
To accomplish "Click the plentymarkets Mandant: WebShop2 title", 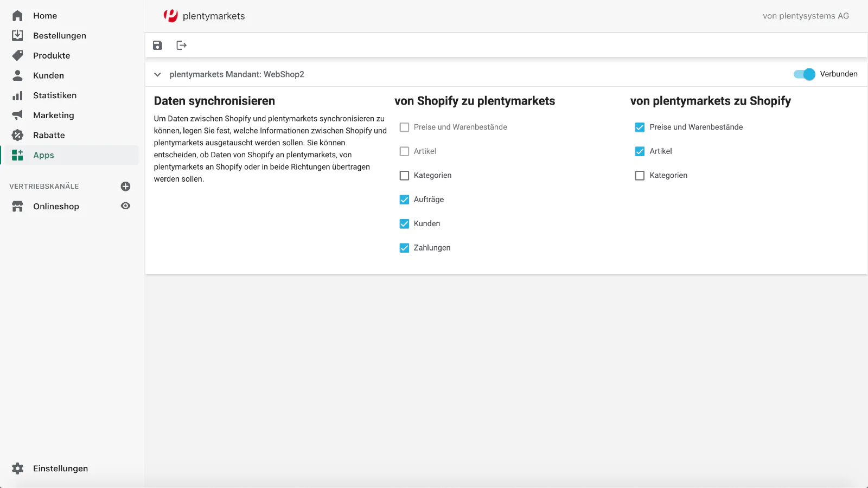I will [x=237, y=74].
